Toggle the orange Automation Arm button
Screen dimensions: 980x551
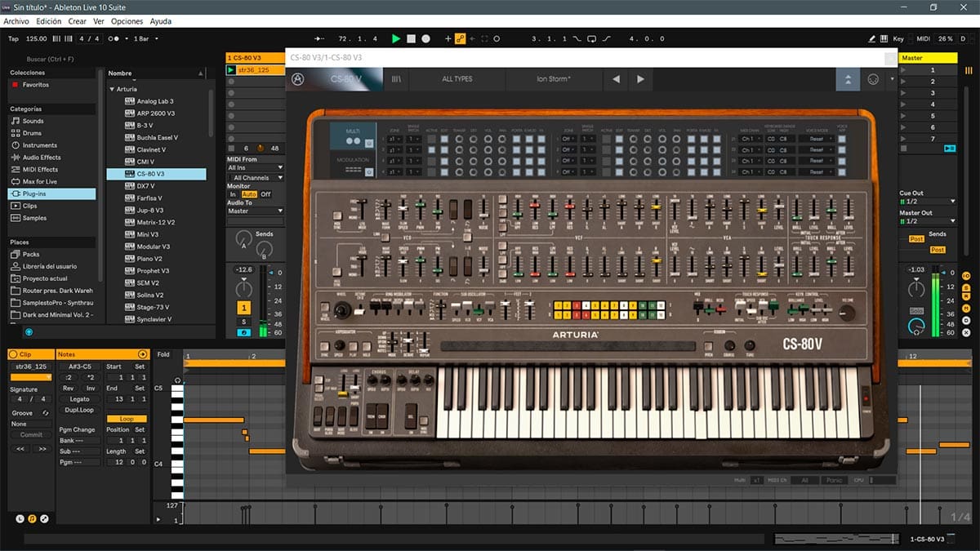coord(460,38)
